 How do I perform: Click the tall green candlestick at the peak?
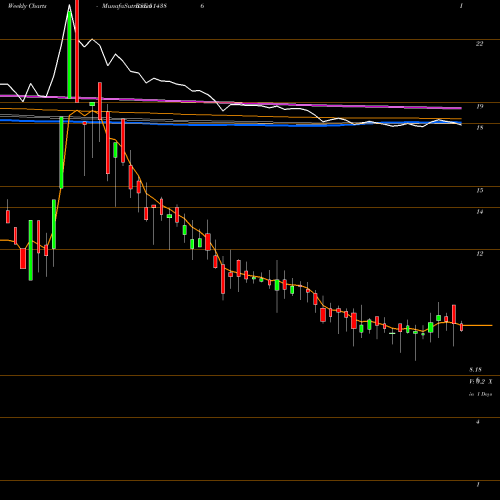click(x=69, y=55)
